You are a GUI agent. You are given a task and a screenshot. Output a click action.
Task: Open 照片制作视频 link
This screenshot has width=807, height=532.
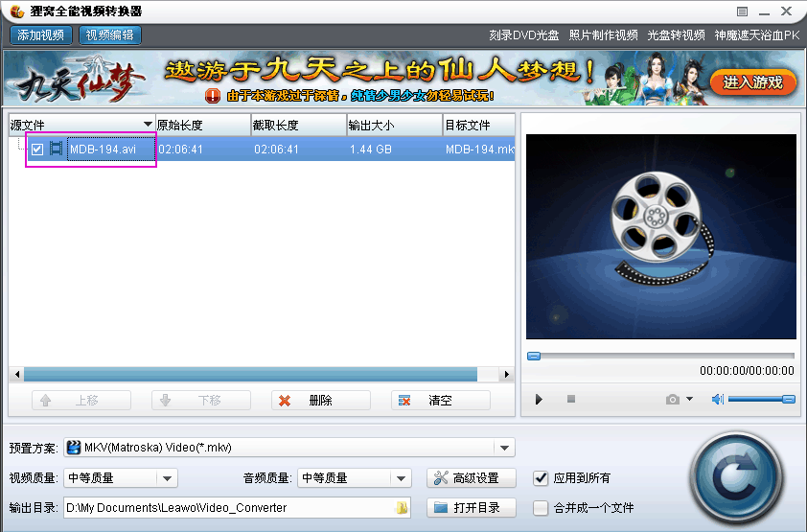(x=603, y=35)
